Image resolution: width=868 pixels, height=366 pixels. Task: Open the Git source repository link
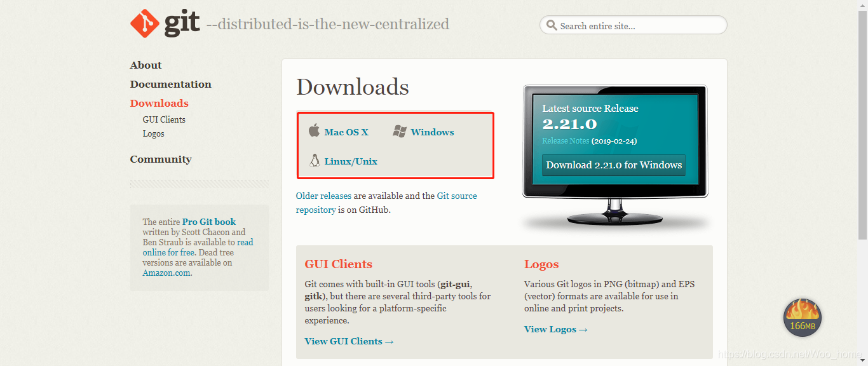(x=386, y=203)
